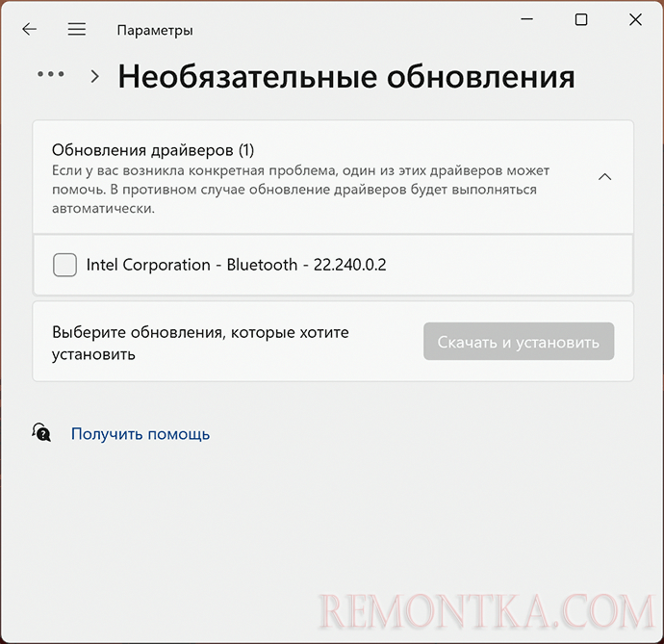This screenshot has height=644, width=664.
Task: Click the help chat bubble icon
Action: (41, 432)
